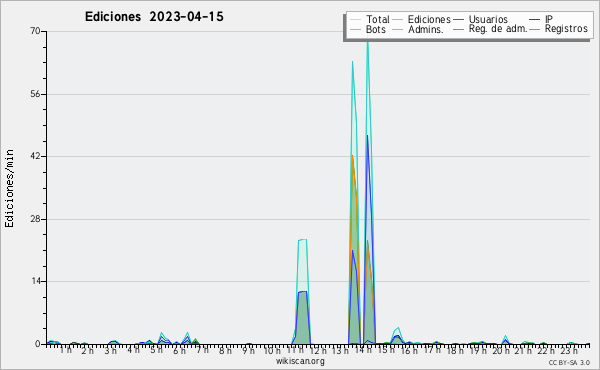This screenshot has height=370, width=600.
Task: Click the y-axis value 0
Action: click(x=38, y=344)
